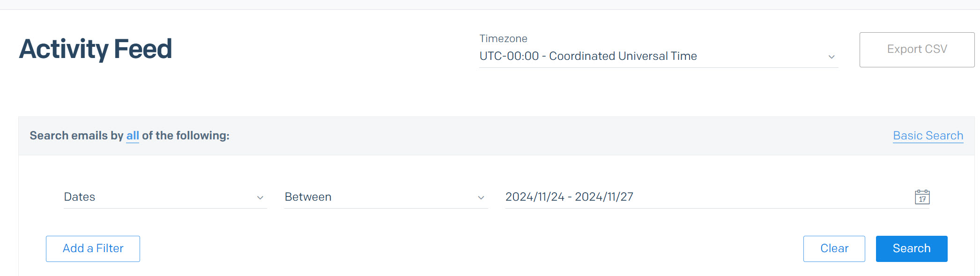Click the Timezone dropdown chevron arrow

[832, 57]
